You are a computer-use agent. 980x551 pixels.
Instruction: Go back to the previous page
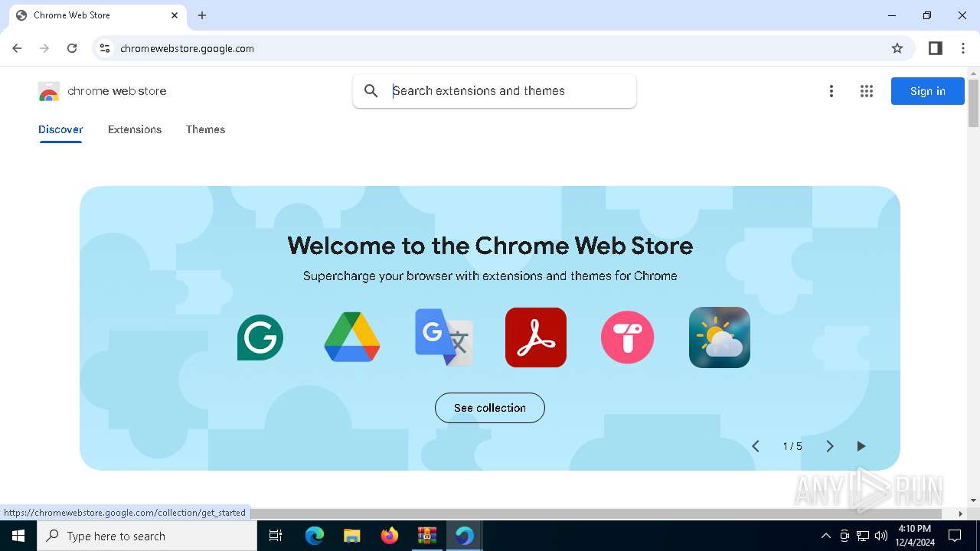pyautogui.click(x=17, y=48)
